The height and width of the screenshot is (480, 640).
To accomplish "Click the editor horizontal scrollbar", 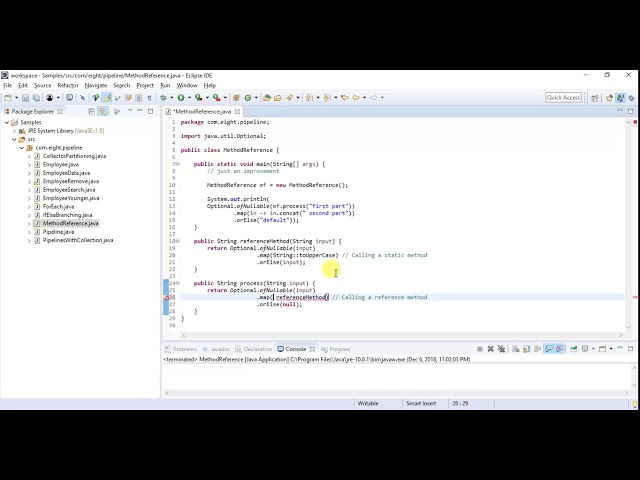I will click(x=402, y=335).
